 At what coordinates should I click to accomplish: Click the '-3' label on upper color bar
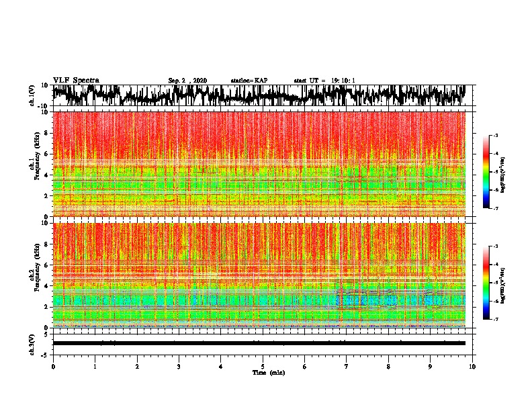click(x=496, y=135)
